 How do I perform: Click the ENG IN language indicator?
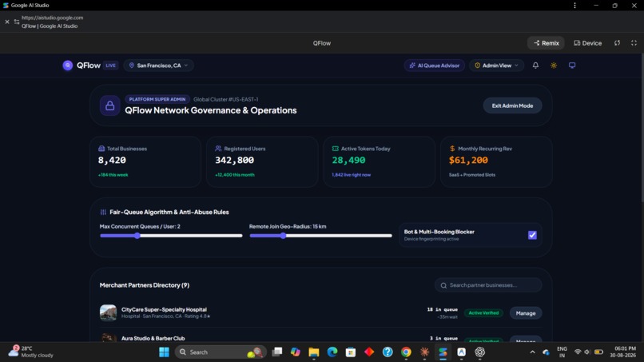click(562, 352)
